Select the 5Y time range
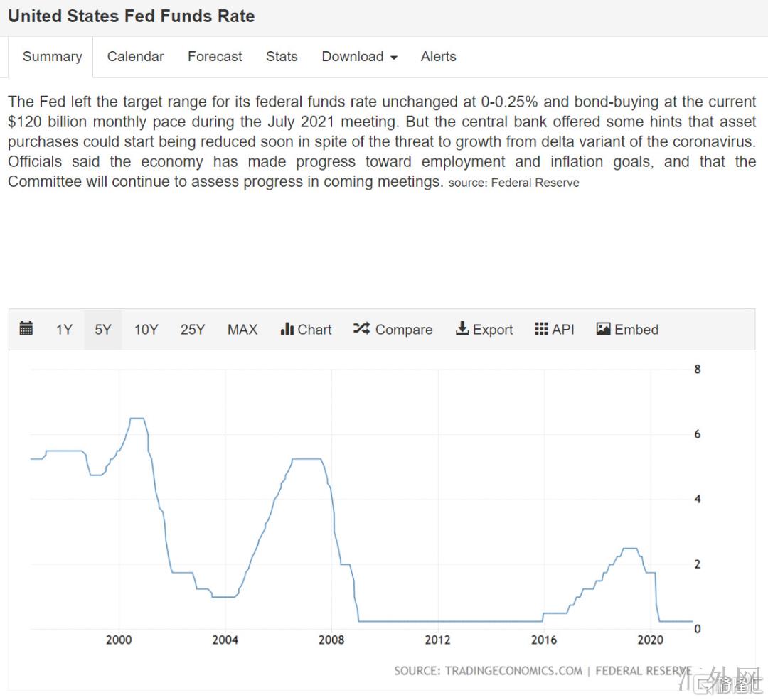This screenshot has height=700, width=768. (103, 330)
